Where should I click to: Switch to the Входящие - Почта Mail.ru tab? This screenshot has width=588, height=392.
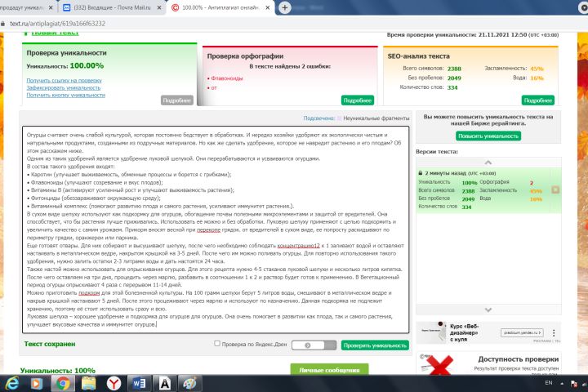(112, 7)
